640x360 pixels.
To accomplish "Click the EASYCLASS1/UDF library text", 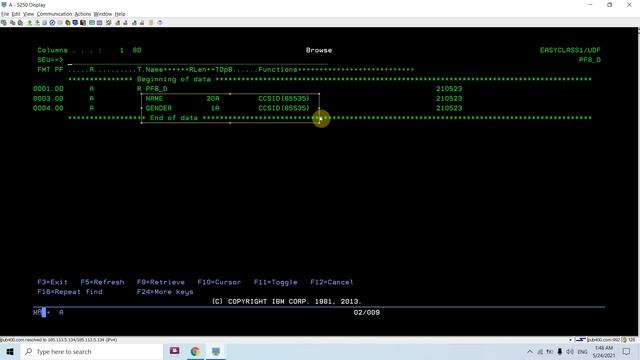I will point(570,50).
